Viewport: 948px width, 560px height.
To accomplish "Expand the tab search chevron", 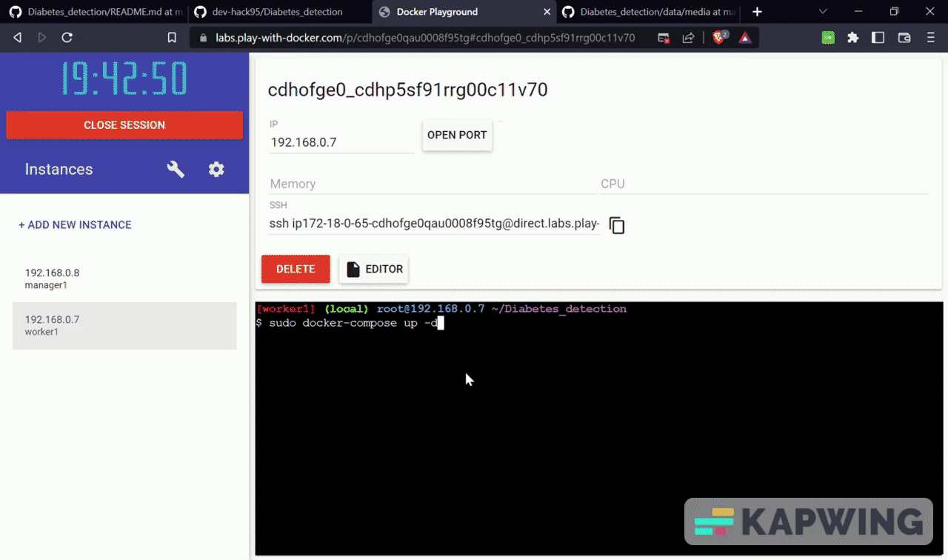I will [x=823, y=12].
